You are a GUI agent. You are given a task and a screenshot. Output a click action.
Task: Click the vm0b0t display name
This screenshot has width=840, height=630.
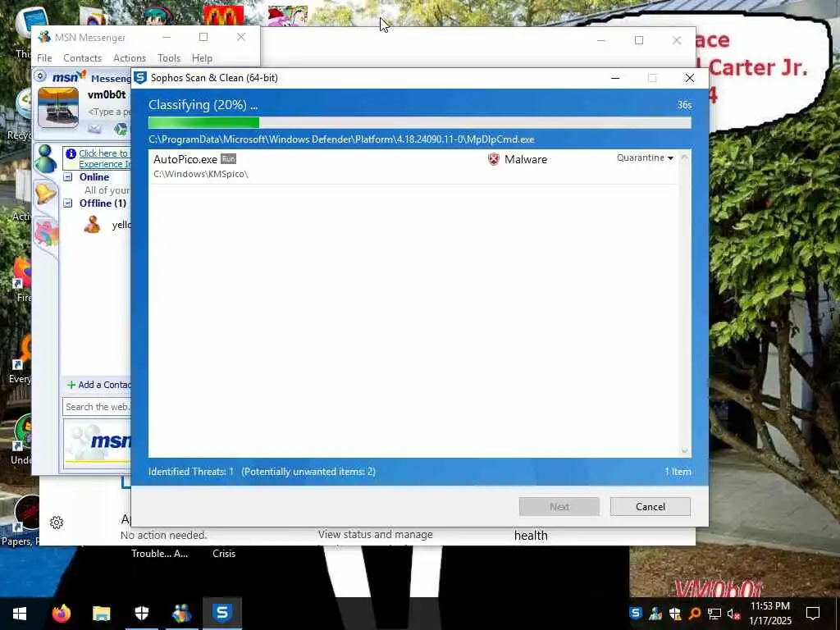[107, 95]
